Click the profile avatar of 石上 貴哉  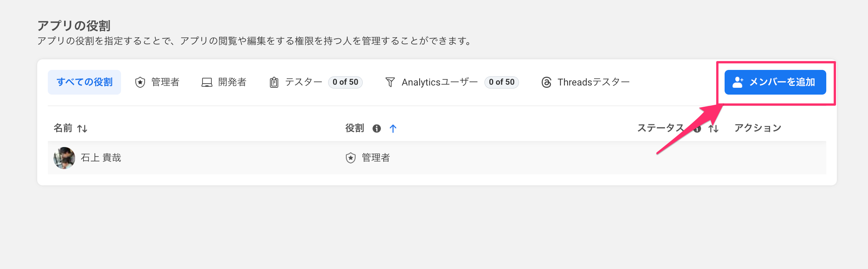point(64,158)
